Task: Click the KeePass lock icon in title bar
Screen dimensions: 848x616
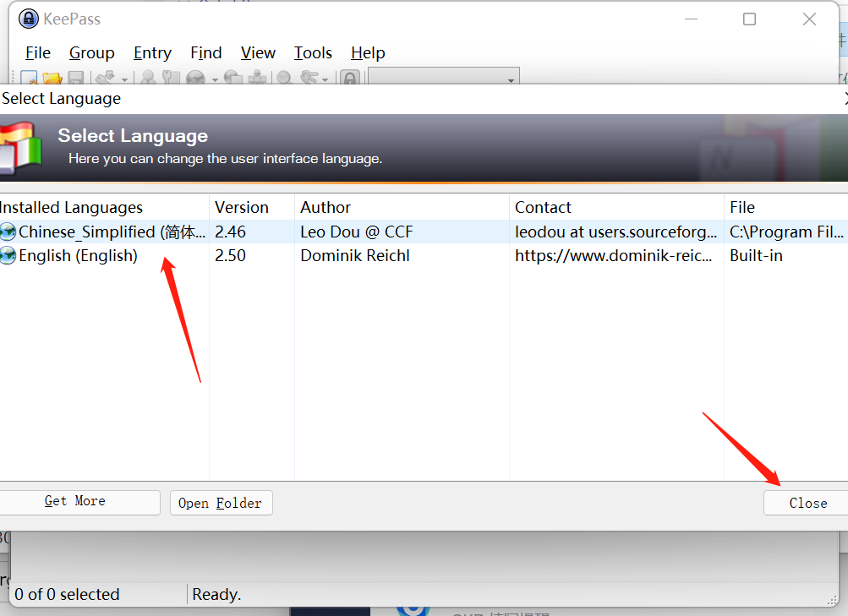Action: [29, 19]
